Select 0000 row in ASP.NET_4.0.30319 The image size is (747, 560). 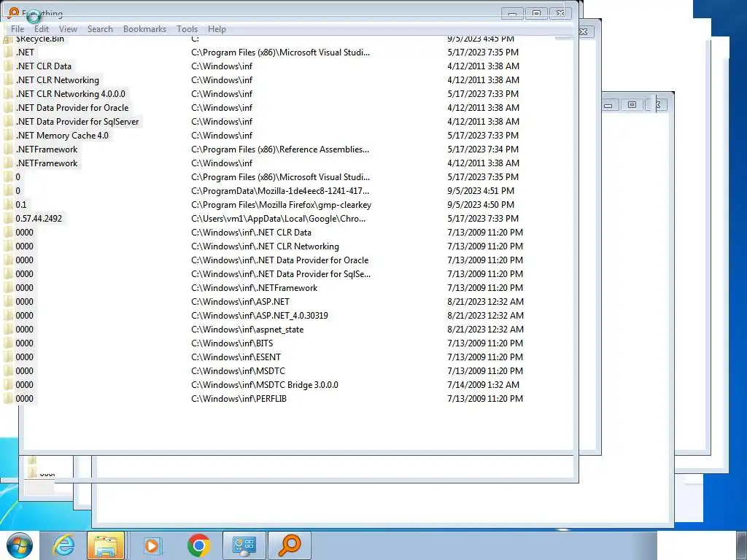pos(24,316)
